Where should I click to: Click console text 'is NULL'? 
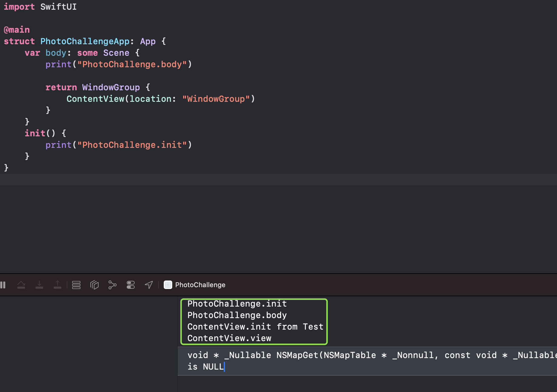click(x=205, y=367)
